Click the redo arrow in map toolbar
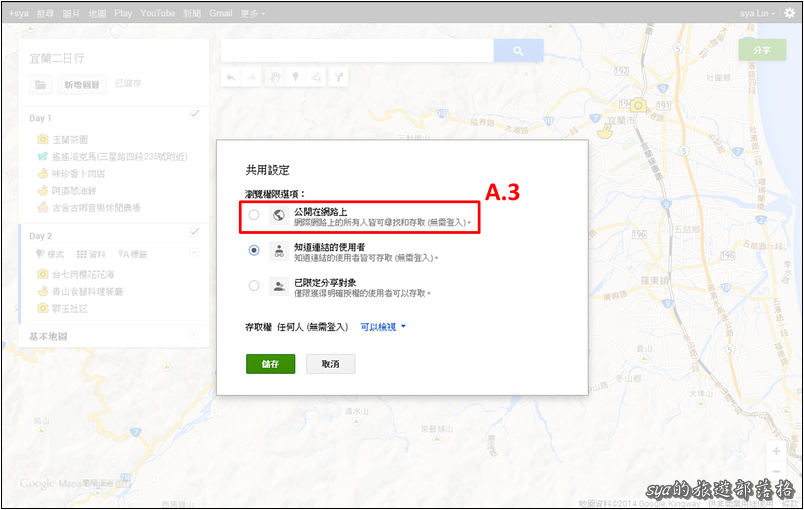804x510 pixels. pos(251,77)
